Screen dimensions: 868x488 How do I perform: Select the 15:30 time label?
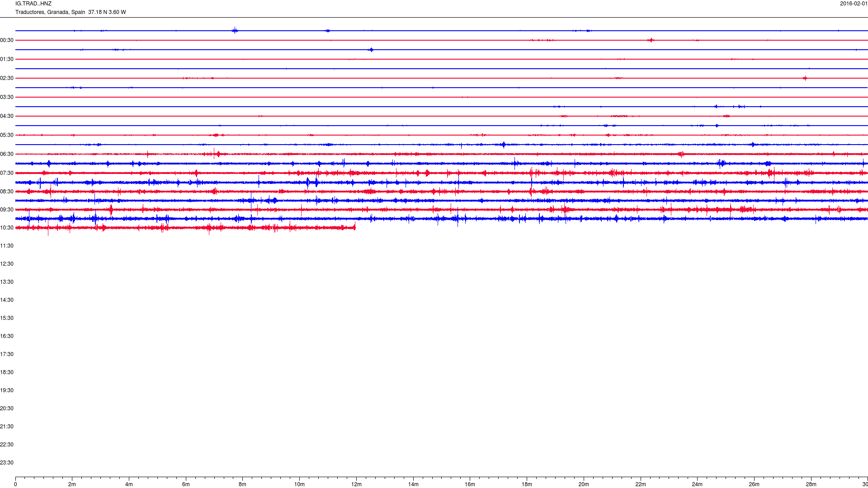tap(7, 318)
